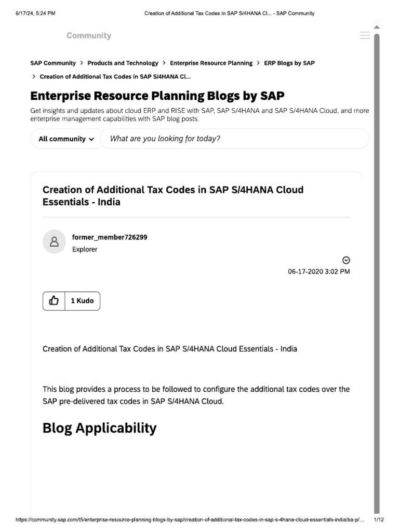Click the 6/17/24, 5:24 PM print timestamp
Image resolution: width=399 pixels, height=532 pixels.
(x=35, y=13)
